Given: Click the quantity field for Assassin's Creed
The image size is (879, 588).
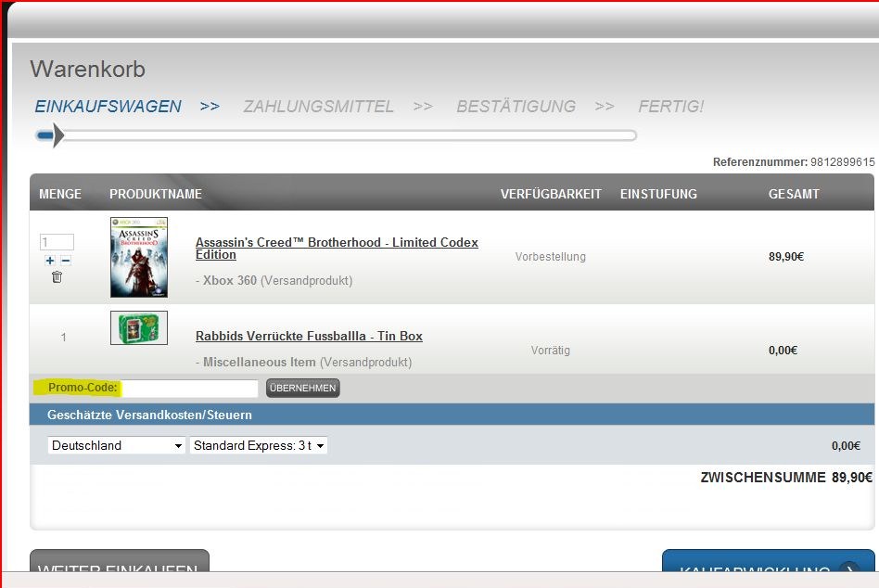Looking at the screenshot, I should (57, 242).
